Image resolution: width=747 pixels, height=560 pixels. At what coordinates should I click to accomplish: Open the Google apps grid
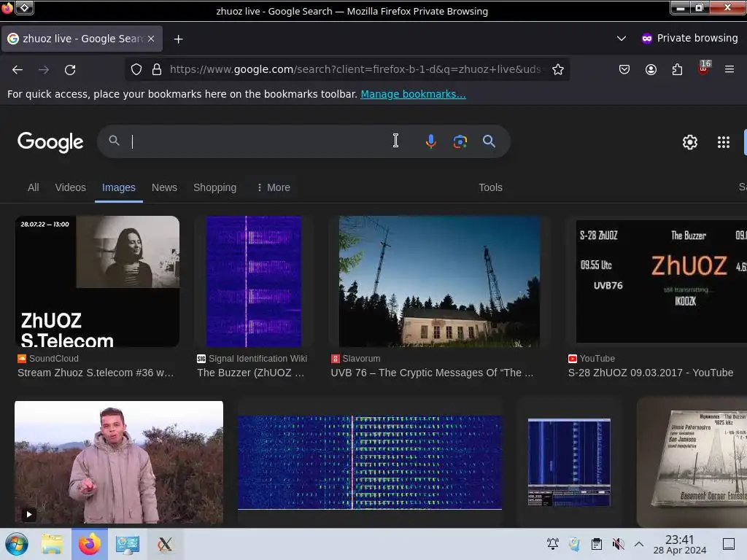pyautogui.click(x=723, y=142)
